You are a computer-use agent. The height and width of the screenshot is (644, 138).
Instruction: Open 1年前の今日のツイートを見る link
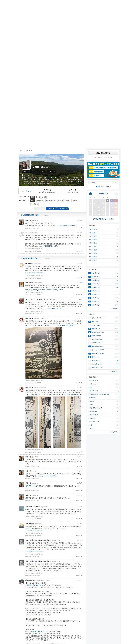[103, 219]
